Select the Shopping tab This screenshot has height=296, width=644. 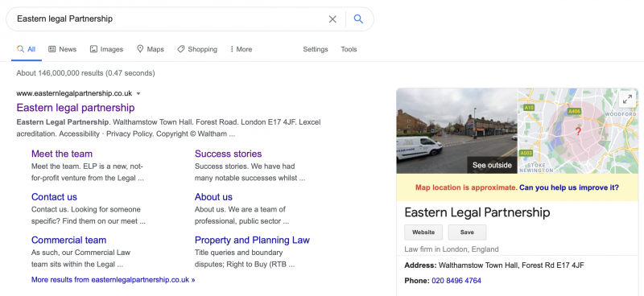point(197,49)
